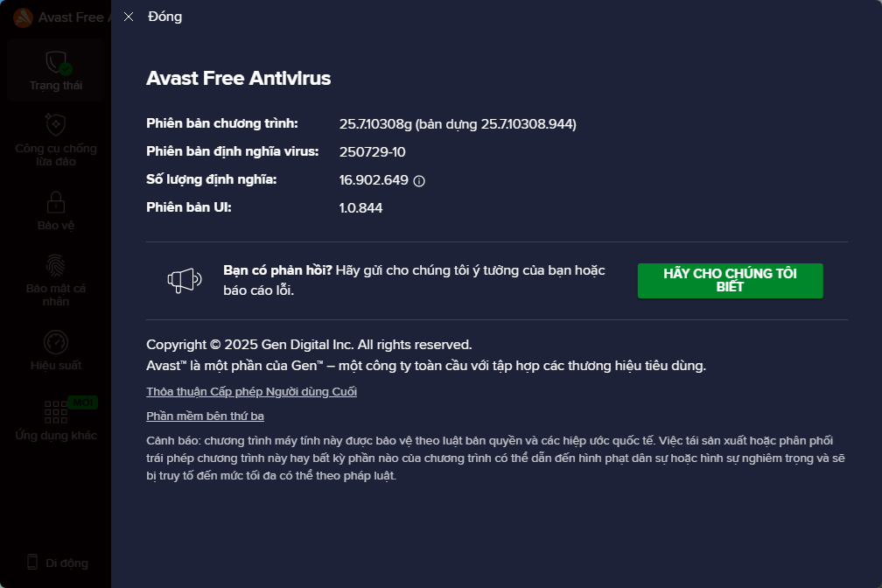Click the Avast Free Antivirus heading
This screenshot has width=882, height=588.
(239, 78)
